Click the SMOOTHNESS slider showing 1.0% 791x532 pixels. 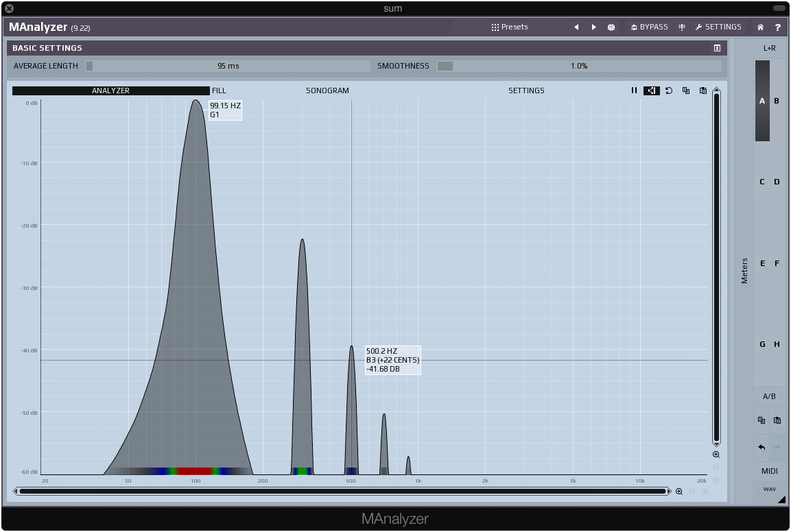click(x=578, y=66)
